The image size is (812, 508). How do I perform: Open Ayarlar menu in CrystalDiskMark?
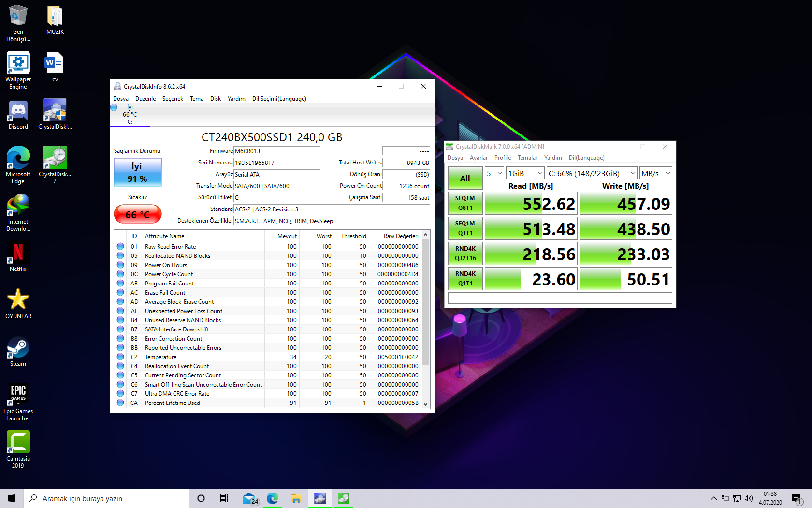[478, 158]
